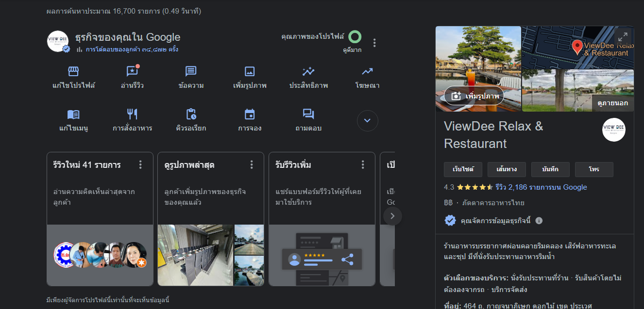Screen dimensions: 644x309
Task: Open the อ่านรีวิว (read reviews) shortcut
Action: (132, 78)
